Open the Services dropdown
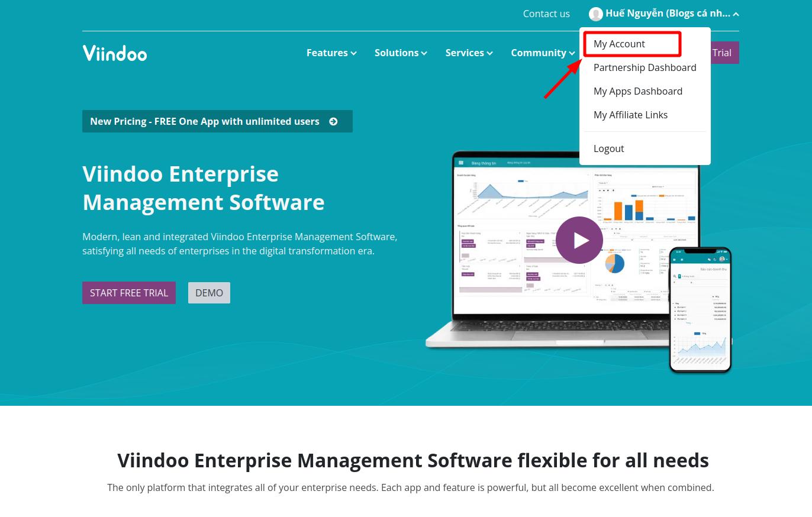This screenshot has width=812, height=517. 469,53
